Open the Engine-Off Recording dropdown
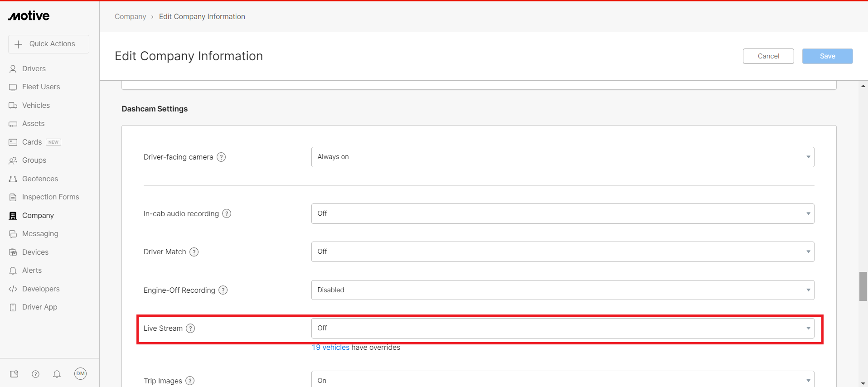Image resolution: width=868 pixels, height=387 pixels. coord(563,290)
